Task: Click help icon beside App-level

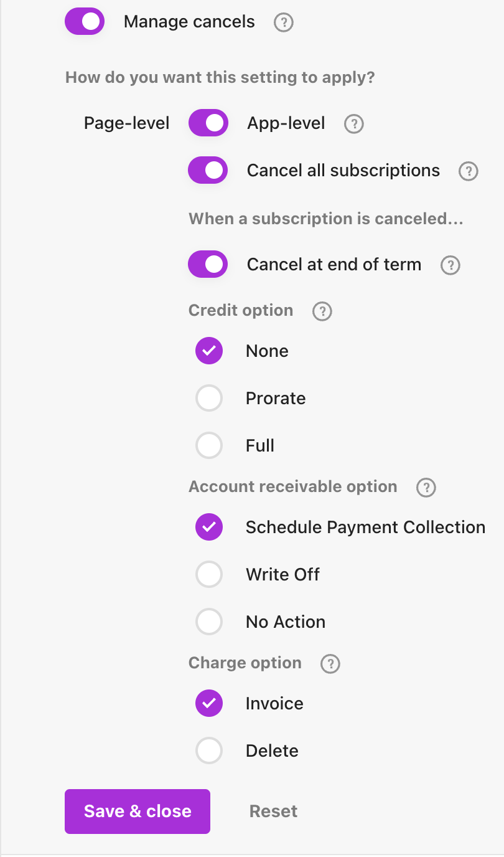Action: (x=354, y=124)
